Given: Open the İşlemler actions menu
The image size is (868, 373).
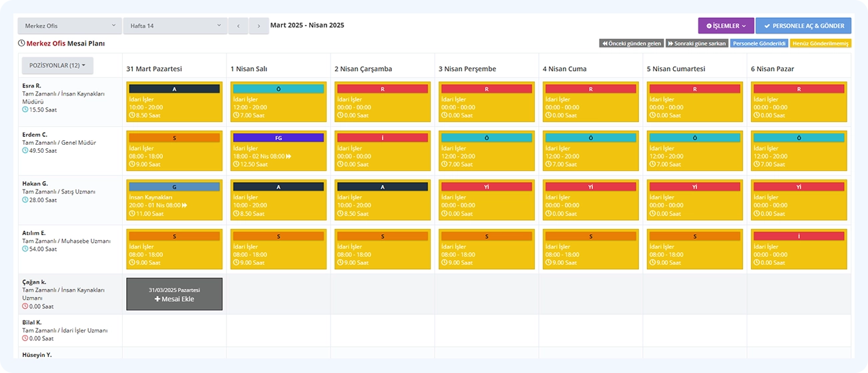Looking at the screenshot, I should tap(726, 26).
